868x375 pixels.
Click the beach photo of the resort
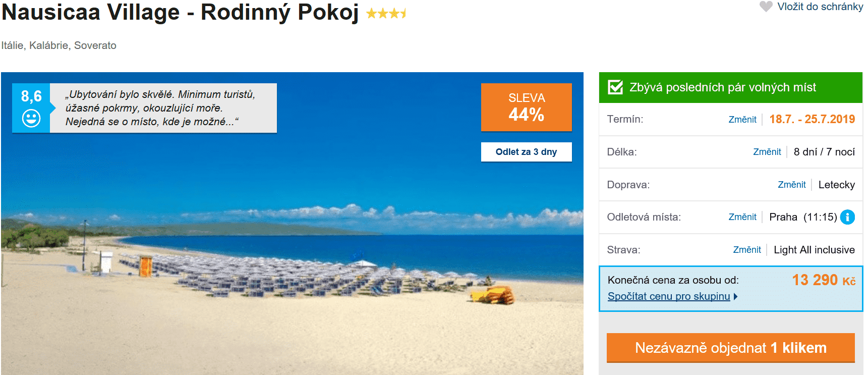point(293,252)
